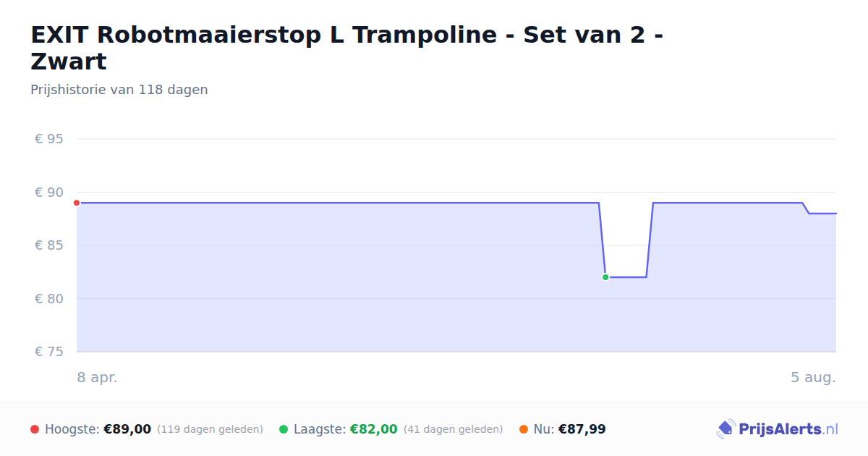Click the 8 apr. start date label
This screenshot has height=456, width=868.
(98, 378)
